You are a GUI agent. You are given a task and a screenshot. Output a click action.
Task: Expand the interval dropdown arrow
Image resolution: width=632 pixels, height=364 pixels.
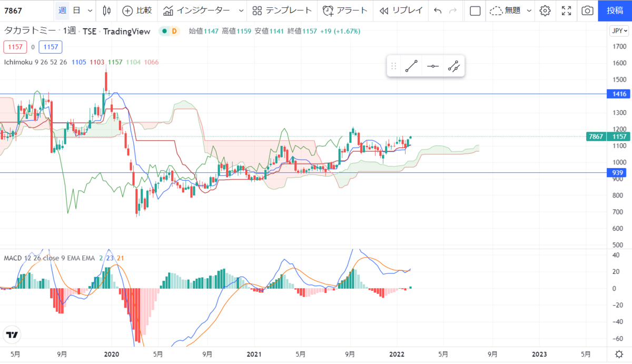point(91,11)
